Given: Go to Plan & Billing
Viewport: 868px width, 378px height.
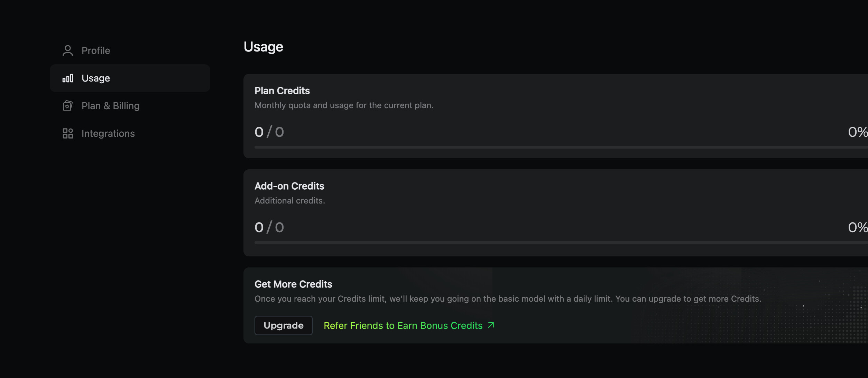Looking at the screenshot, I should tap(110, 106).
